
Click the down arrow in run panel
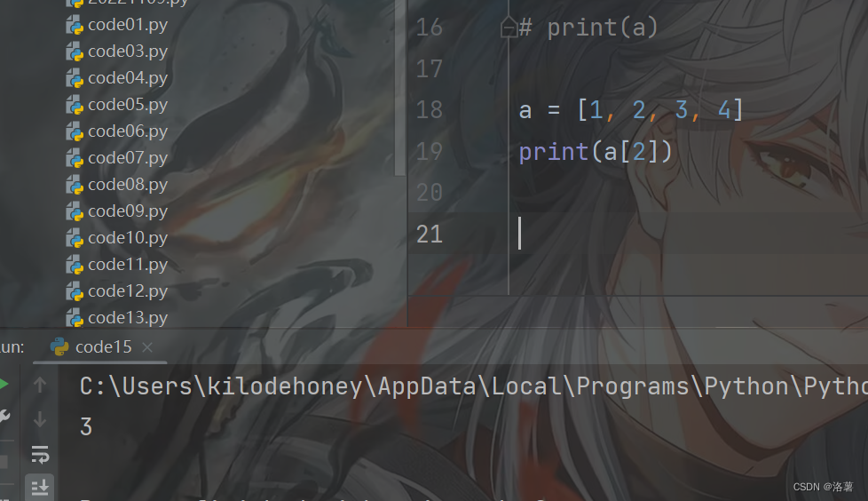(40, 419)
